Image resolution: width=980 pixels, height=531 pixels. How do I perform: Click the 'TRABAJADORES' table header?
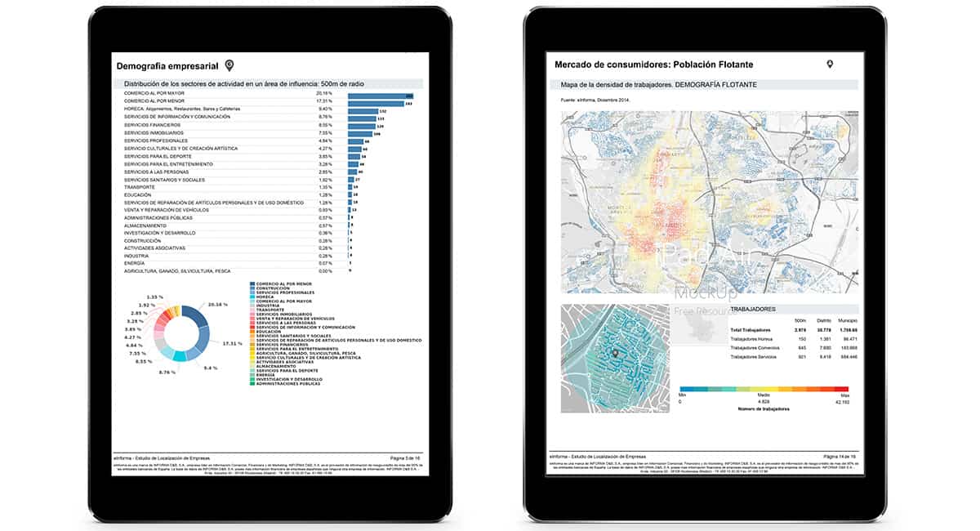coord(755,310)
